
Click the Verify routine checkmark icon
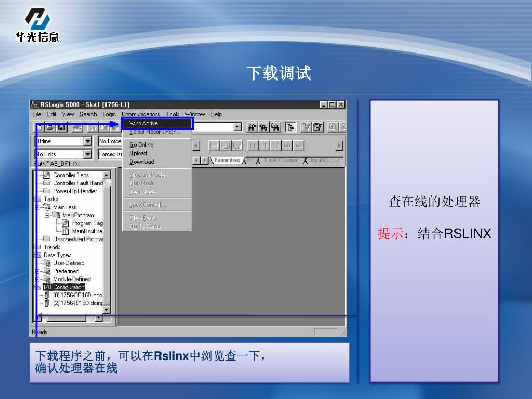306,127
